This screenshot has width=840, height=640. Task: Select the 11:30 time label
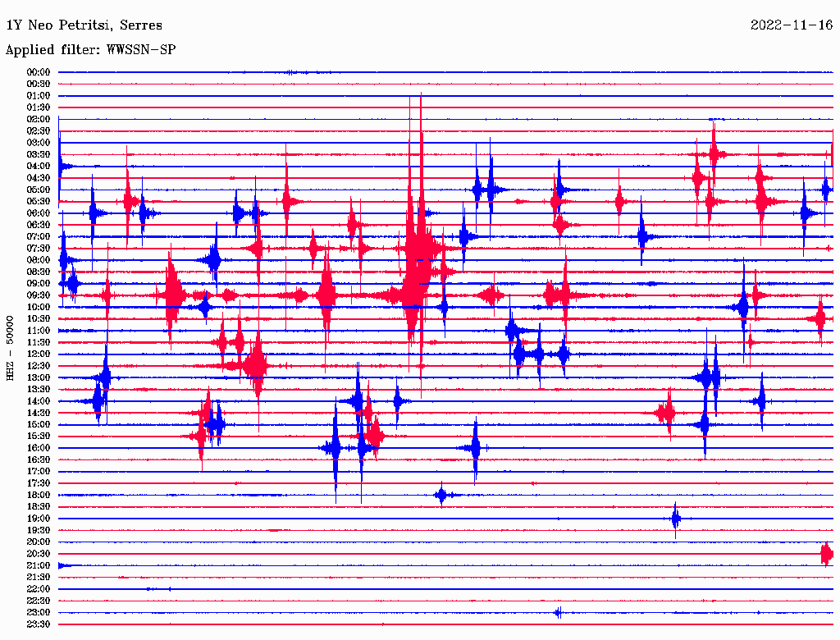click(x=38, y=342)
